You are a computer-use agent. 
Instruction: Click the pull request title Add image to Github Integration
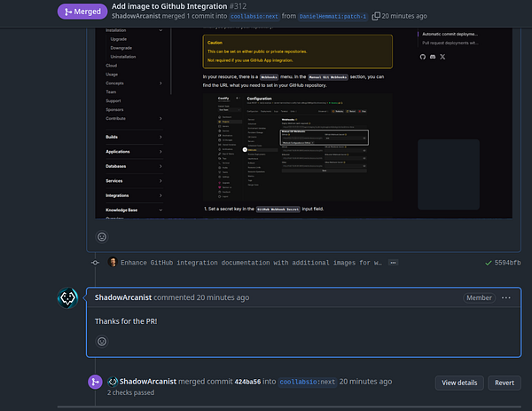[x=169, y=6]
